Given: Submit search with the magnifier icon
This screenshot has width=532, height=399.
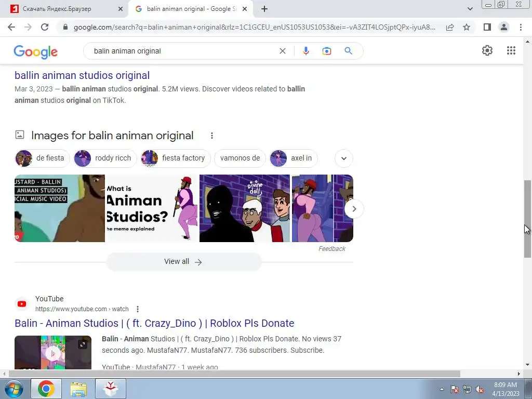Looking at the screenshot, I should [348, 51].
